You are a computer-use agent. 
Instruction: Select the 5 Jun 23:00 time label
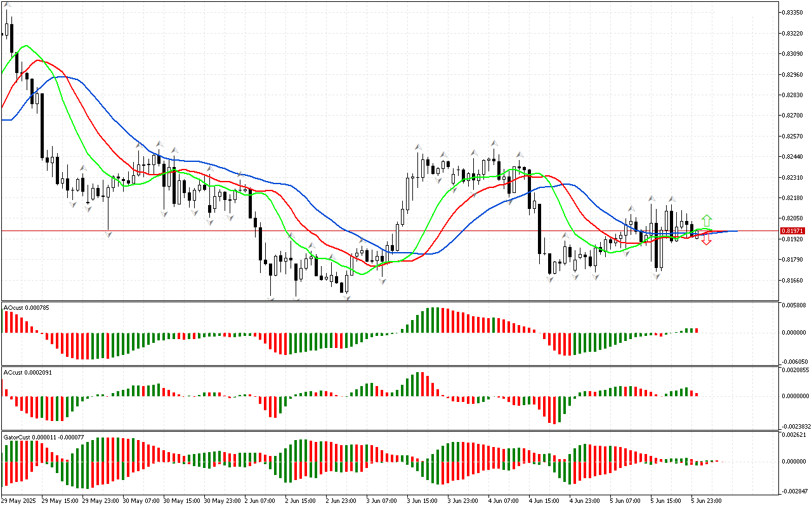point(705,500)
